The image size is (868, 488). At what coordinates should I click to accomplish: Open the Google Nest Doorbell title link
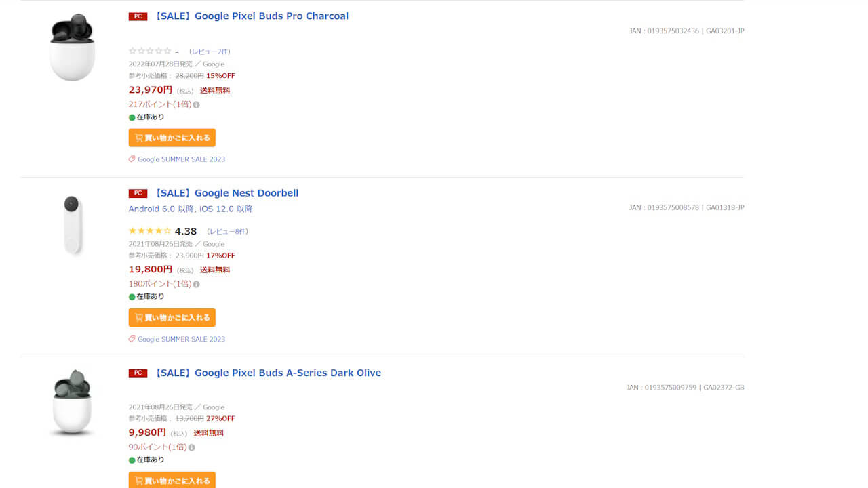(226, 193)
